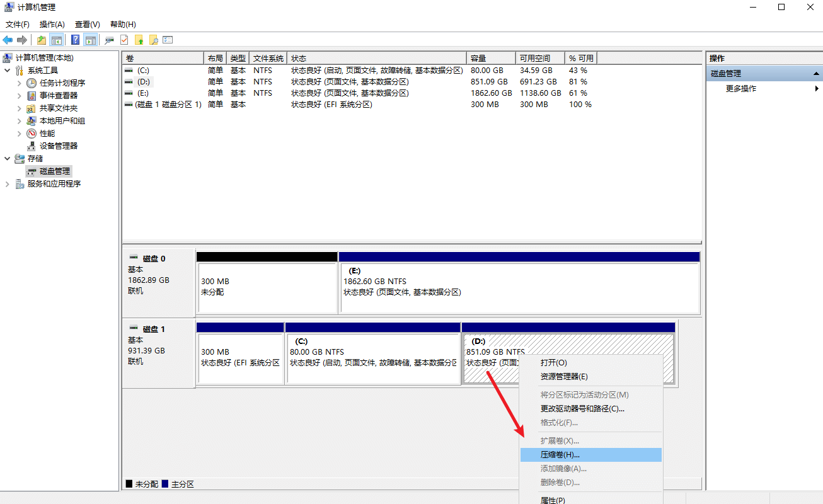
Task: Toggle Show/Hide Console Tree toolbar button
Action: coord(56,40)
